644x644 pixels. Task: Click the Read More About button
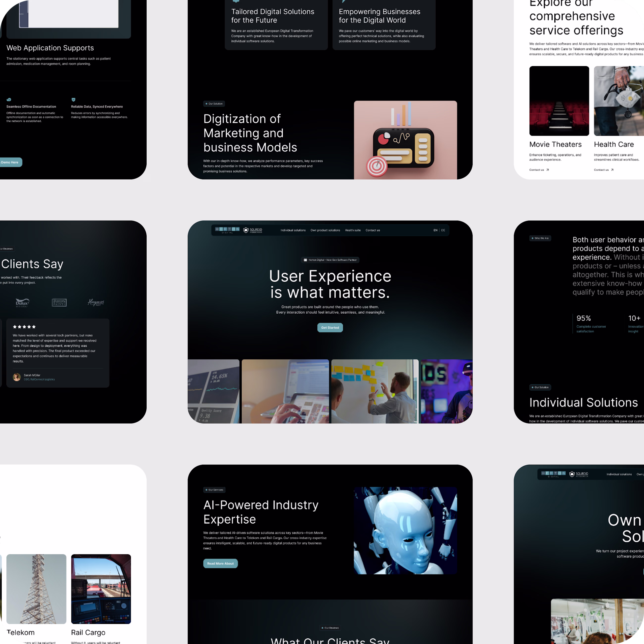(x=220, y=563)
